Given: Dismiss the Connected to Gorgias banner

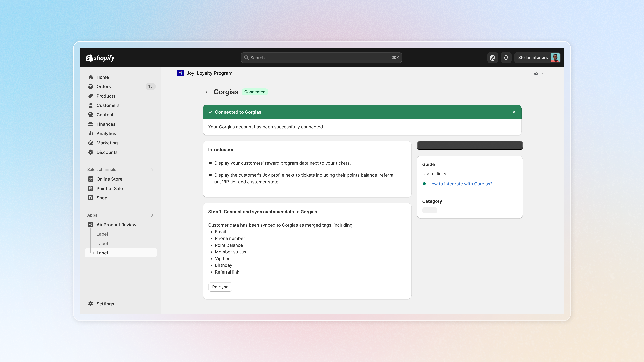Looking at the screenshot, I should tap(514, 112).
